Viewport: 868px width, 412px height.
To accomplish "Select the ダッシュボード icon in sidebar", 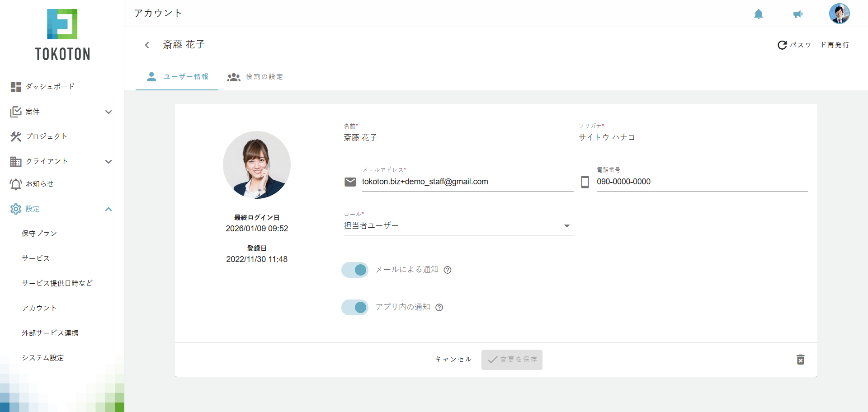I will (x=16, y=87).
